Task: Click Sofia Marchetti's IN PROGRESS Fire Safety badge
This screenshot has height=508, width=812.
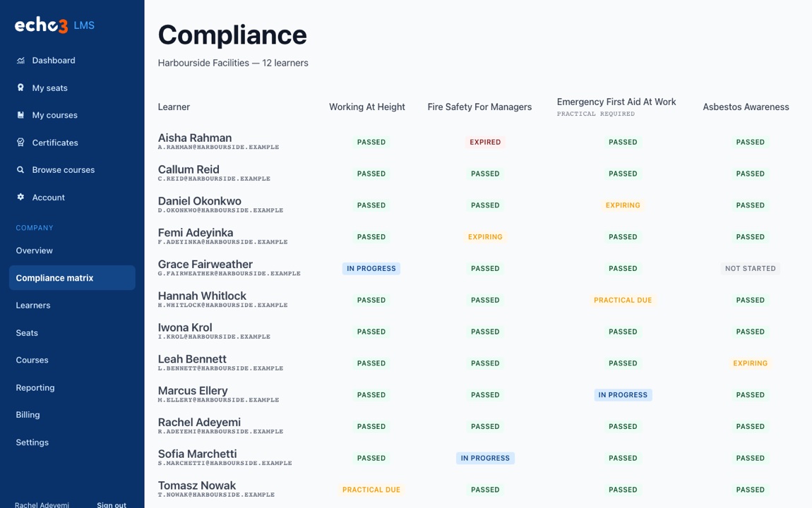Action: (x=485, y=458)
